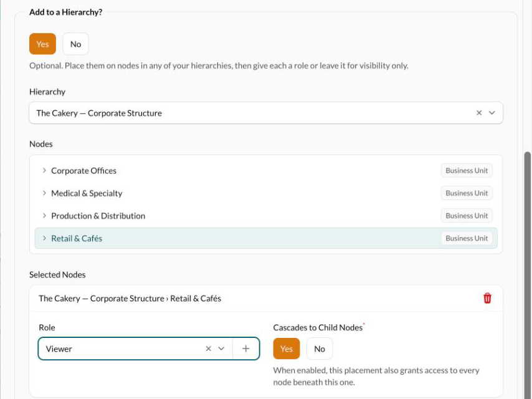Open the Role dropdown arrow
The image size is (532, 399).
pos(221,349)
